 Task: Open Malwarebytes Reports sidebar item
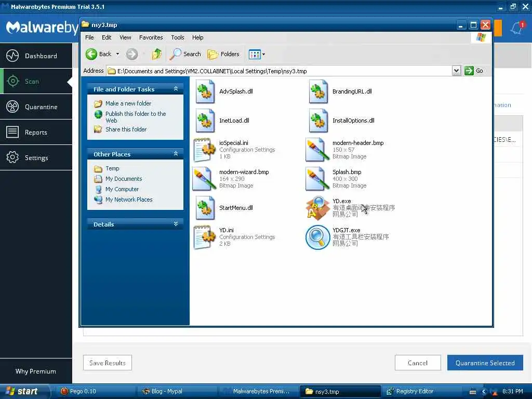click(36, 132)
